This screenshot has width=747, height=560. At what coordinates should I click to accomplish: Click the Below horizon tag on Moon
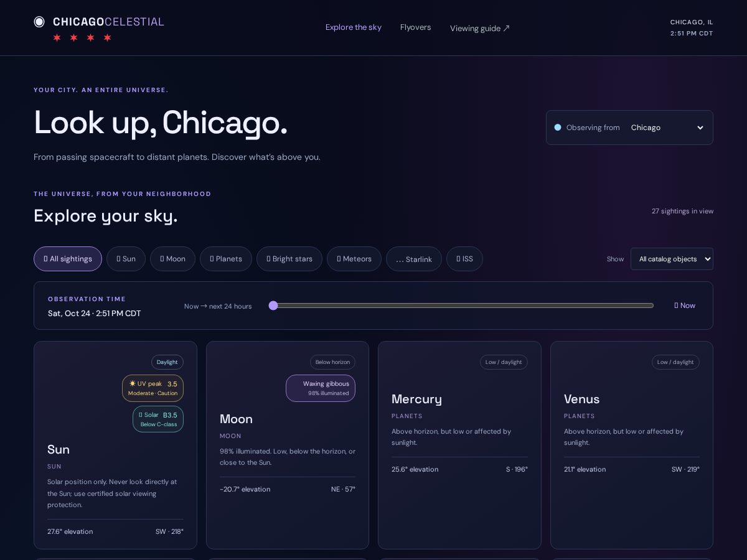332,362
